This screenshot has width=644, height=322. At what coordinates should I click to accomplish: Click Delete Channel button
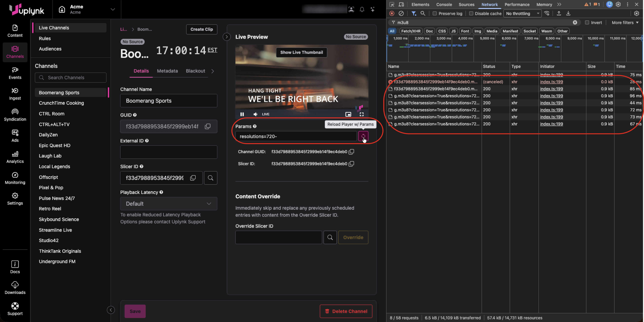pos(346,311)
